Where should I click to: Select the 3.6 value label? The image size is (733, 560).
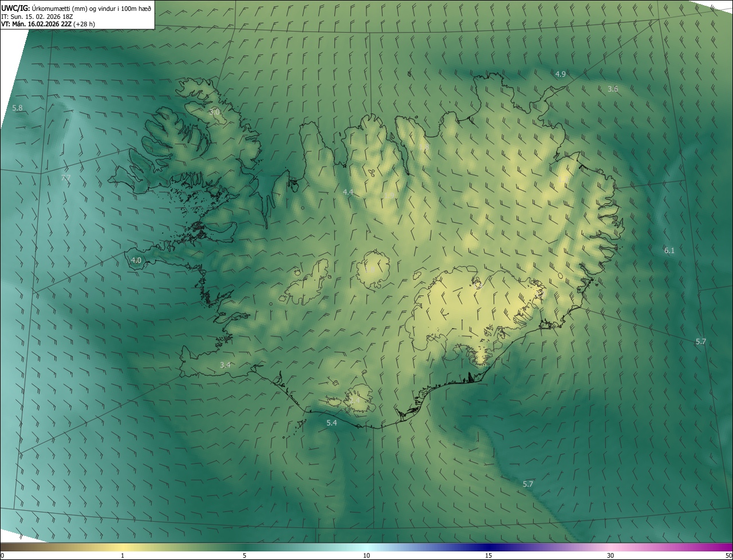(613, 89)
